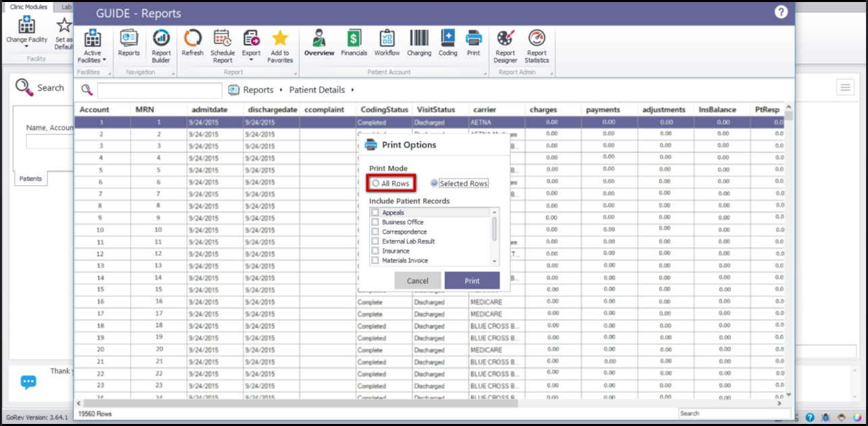The height and width of the screenshot is (426, 868).
Task: Click the Reports search input field
Action: click(x=159, y=90)
